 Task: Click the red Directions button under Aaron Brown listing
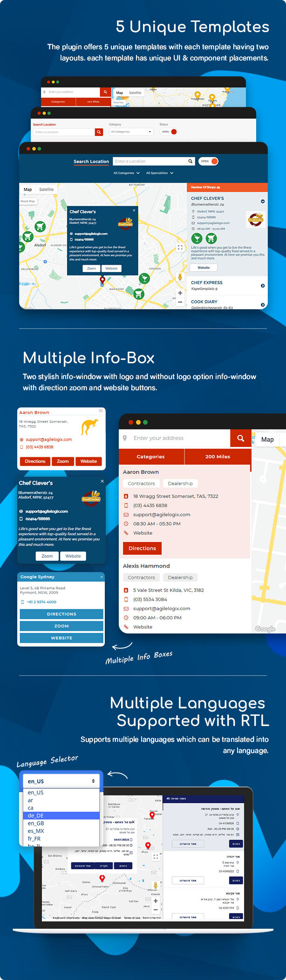[x=142, y=548]
